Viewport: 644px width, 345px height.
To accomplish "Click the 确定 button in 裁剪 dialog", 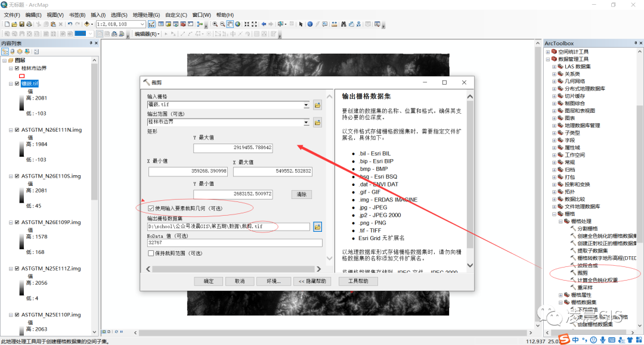I will click(209, 281).
